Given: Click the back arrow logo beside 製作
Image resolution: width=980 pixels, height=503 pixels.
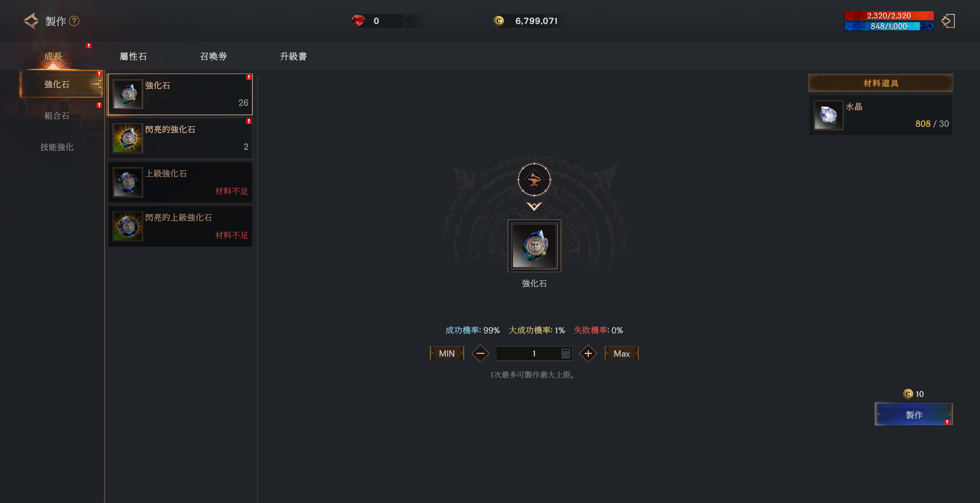Looking at the screenshot, I should pos(31,21).
